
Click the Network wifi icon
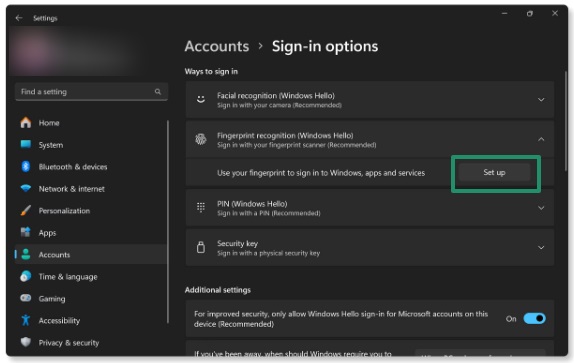(x=26, y=188)
